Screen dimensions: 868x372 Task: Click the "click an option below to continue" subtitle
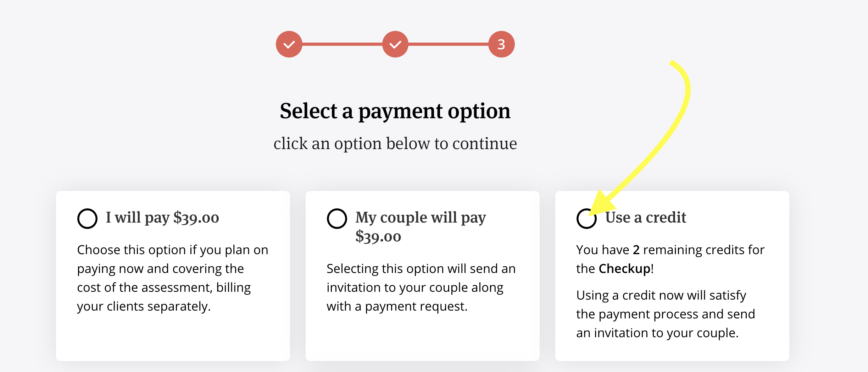point(395,144)
